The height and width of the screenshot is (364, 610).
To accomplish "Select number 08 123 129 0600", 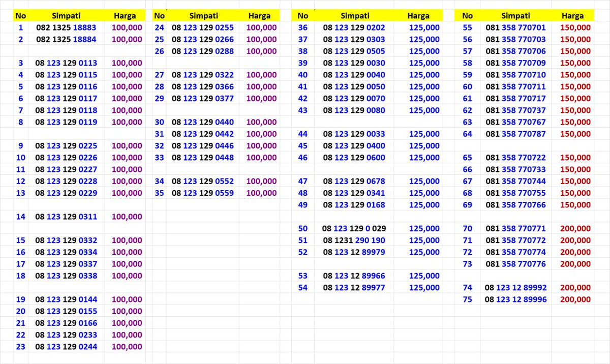I will pos(354,158).
